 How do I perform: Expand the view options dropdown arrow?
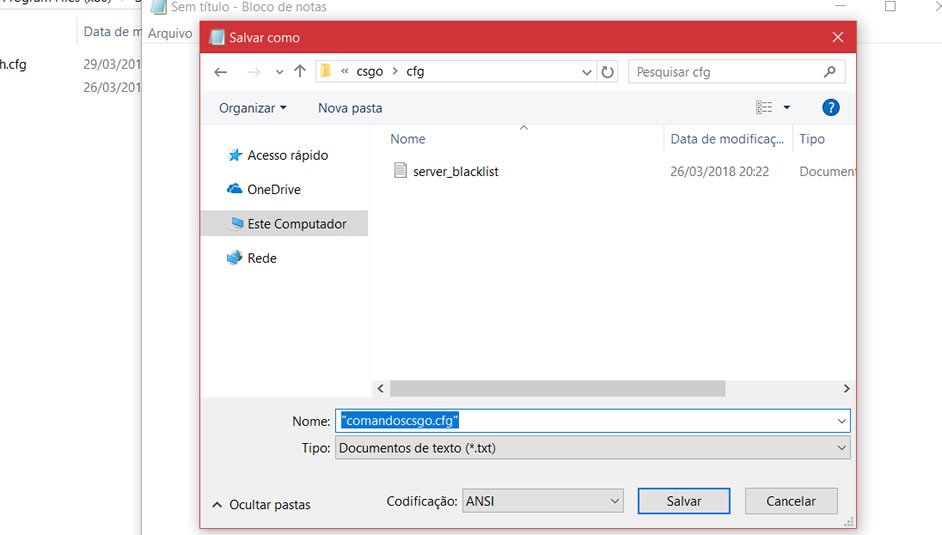[787, 107]
